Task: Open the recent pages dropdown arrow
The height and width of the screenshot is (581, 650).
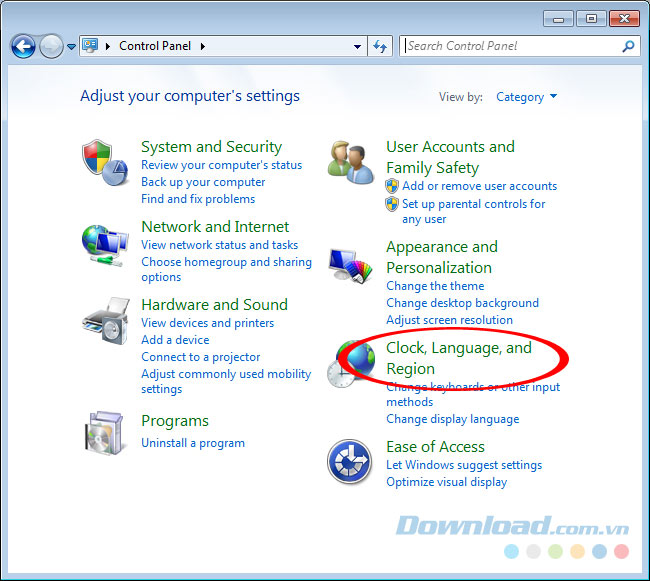Action: click(x=71, y=47)
